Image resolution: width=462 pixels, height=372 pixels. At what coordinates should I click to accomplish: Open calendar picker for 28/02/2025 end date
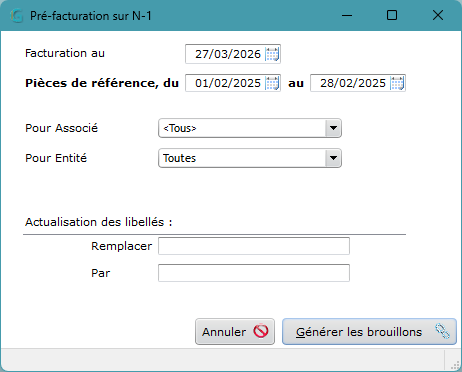click(x=397, y=83)
